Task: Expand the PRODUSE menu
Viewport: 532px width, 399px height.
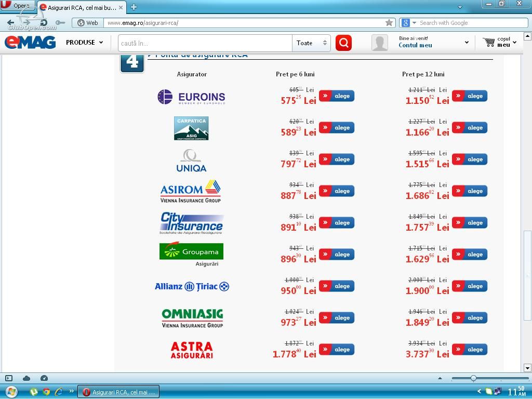Action: [85, 43]
